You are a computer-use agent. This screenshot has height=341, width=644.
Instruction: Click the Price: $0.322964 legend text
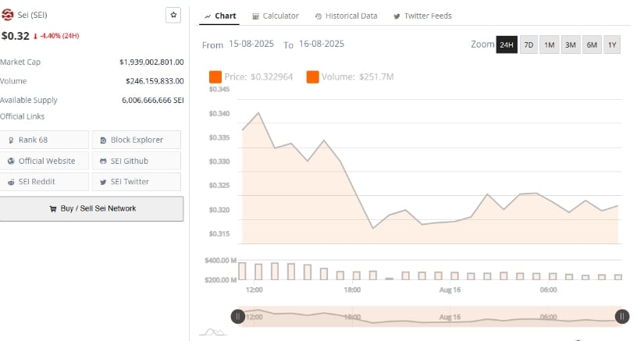(x=258, y=76)
